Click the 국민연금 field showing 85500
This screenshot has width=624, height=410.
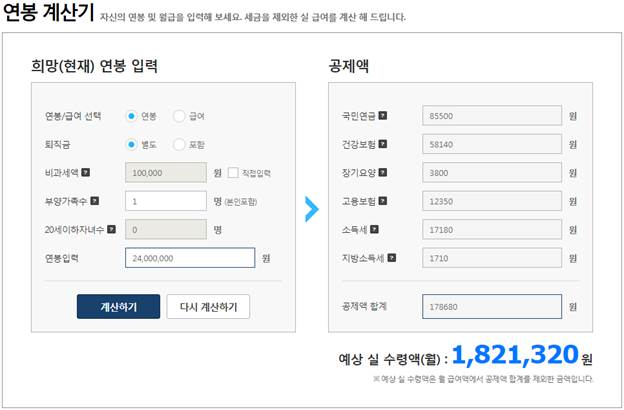click(x=492, y=115)
